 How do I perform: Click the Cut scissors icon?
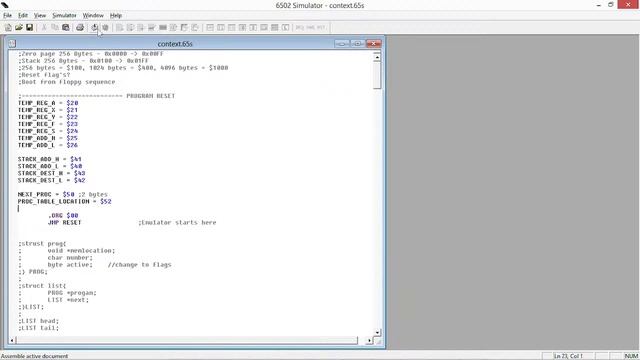coord(44,27)
